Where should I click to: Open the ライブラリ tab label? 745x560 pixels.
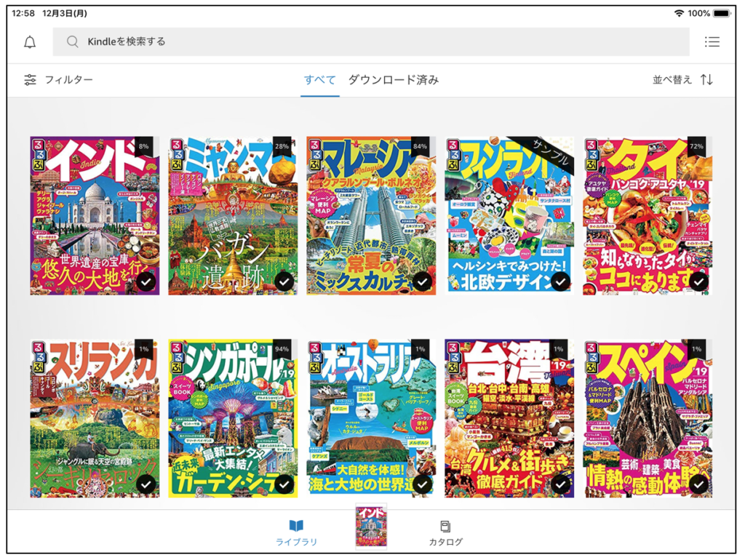click(297, 542)
